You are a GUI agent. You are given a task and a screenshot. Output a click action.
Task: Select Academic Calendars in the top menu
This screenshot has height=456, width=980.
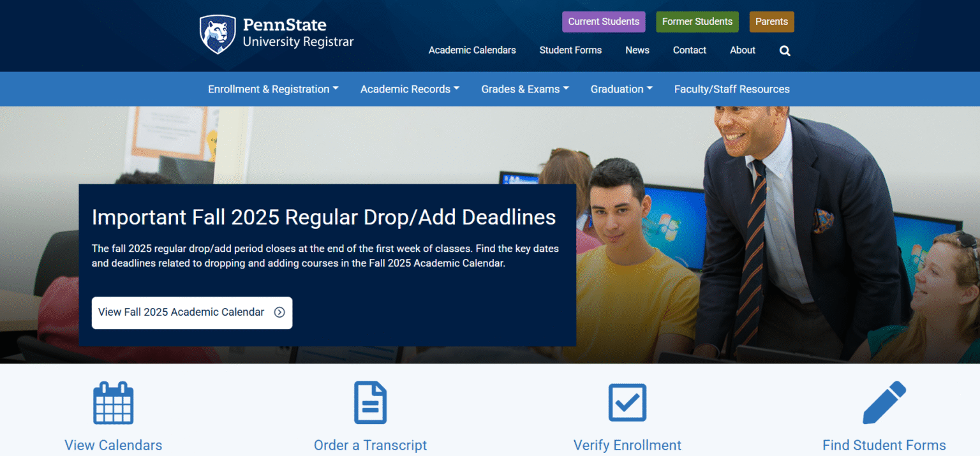pos(472,50)
